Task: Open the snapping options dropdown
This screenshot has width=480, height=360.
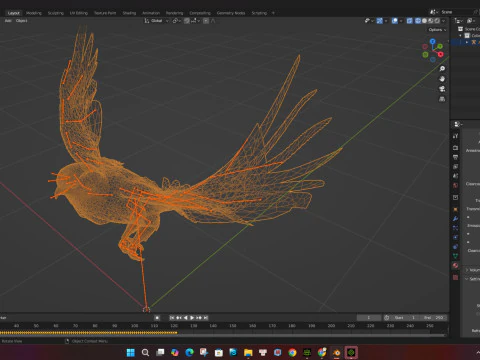Action: point(195,21)
